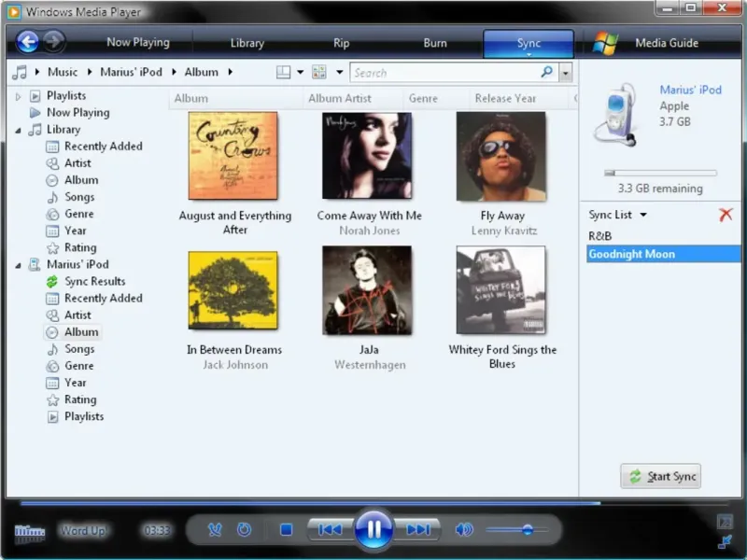Clear sync list with red X
This screenshot has width=747, height=560.
[726, 215]
